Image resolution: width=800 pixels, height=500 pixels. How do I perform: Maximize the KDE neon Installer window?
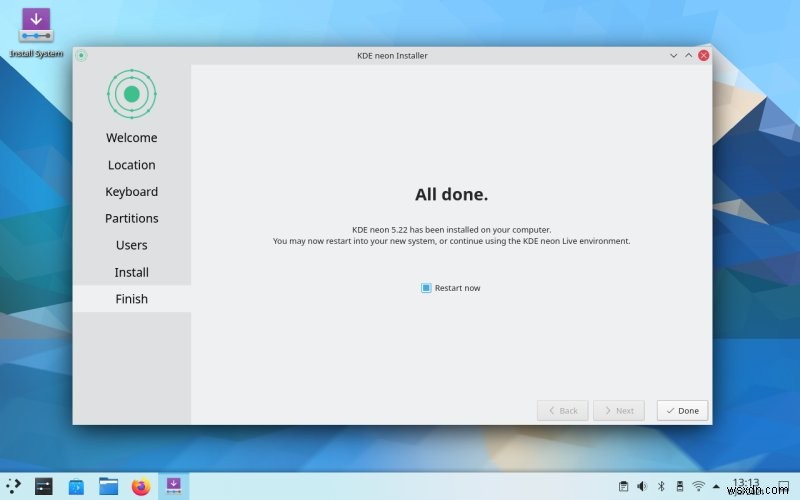click(x=688, y=56)
